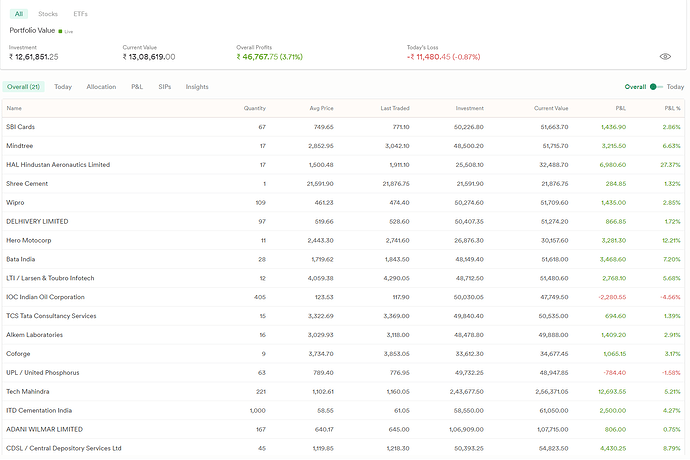Select Shree Cement stock name
The image size is (690, 460).
[27, 184]
